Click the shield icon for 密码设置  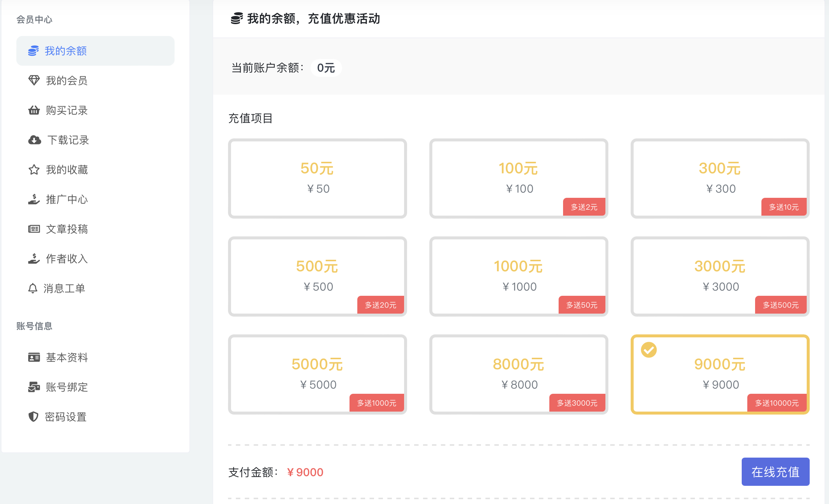click(33, 417)
